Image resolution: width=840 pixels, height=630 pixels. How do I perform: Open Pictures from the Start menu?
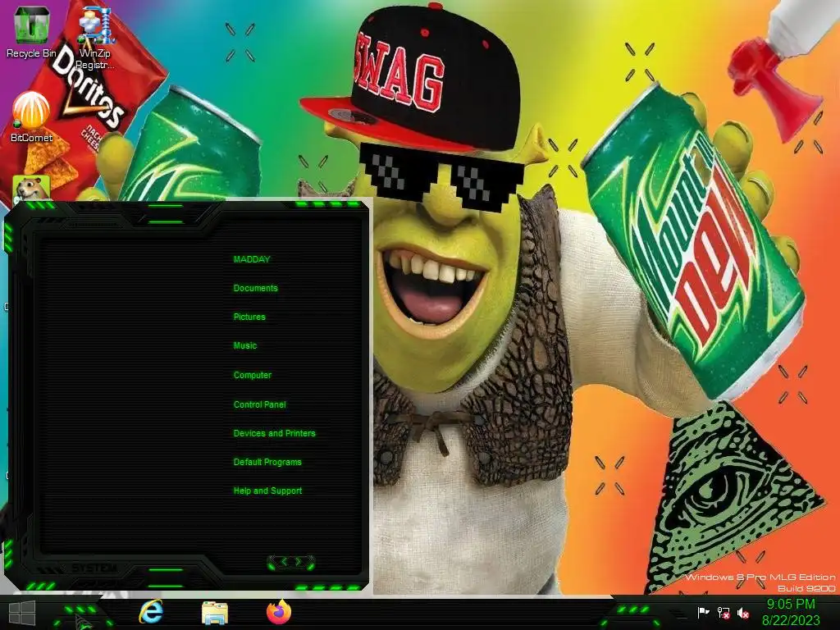249,317
